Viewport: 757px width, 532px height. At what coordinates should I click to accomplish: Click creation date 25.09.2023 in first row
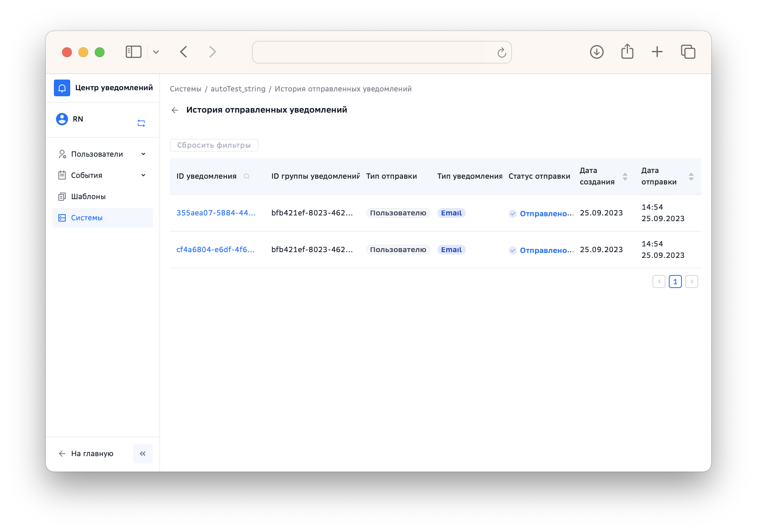[601, 213]
